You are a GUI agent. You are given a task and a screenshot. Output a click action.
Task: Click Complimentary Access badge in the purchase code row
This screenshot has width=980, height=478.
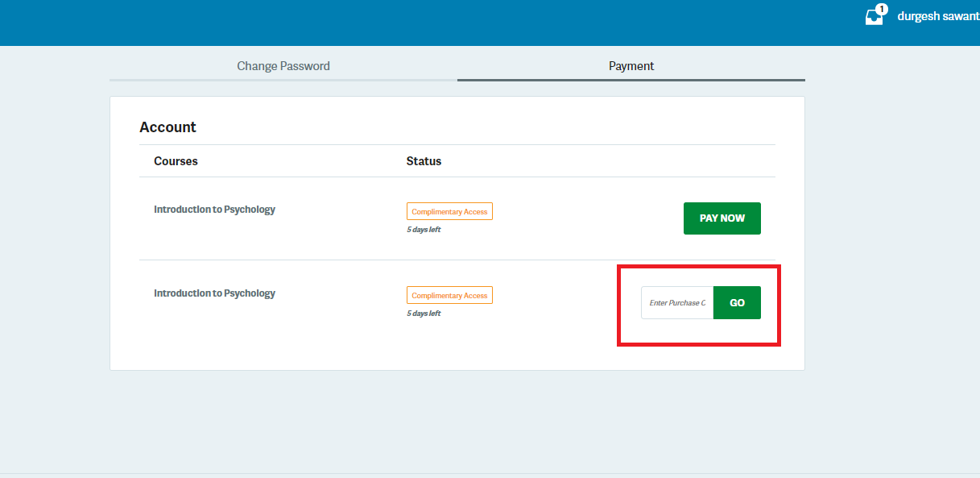449,296
